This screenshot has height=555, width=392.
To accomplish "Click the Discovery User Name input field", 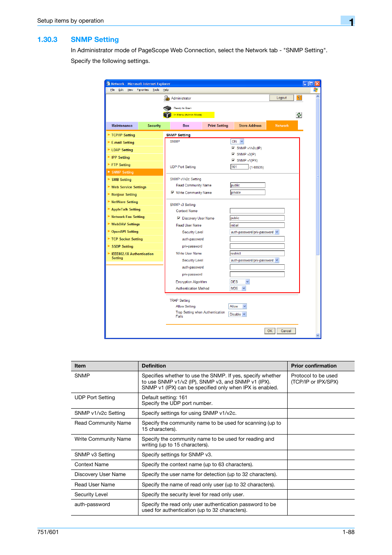I will tap(257, 218).
